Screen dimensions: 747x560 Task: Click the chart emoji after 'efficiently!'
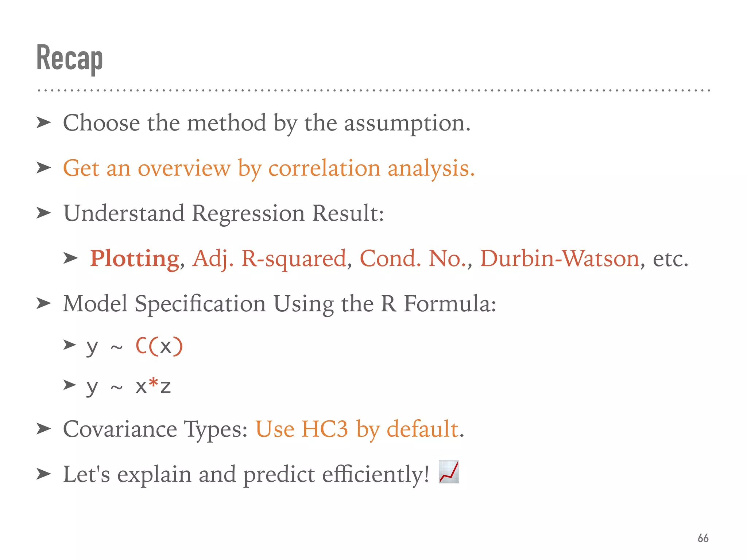tap(449, 472)
